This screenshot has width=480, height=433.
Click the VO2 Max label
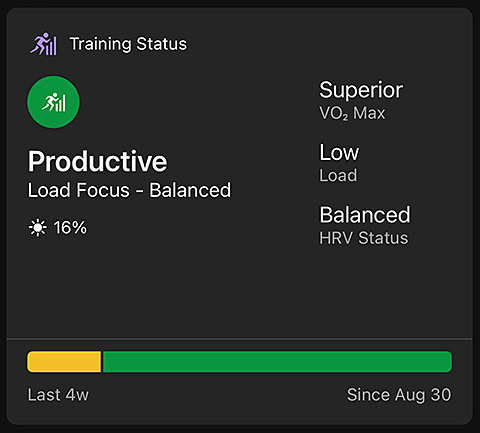click(x=352, y=113)
